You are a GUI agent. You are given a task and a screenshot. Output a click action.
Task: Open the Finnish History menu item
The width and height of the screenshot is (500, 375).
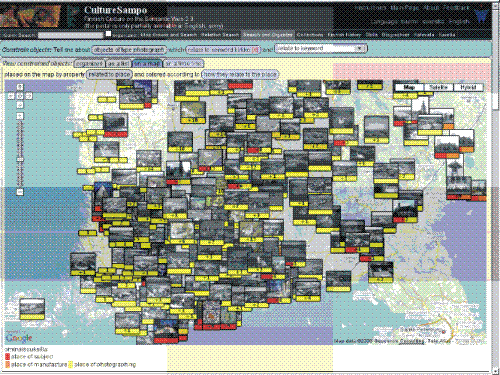[344, 35]
